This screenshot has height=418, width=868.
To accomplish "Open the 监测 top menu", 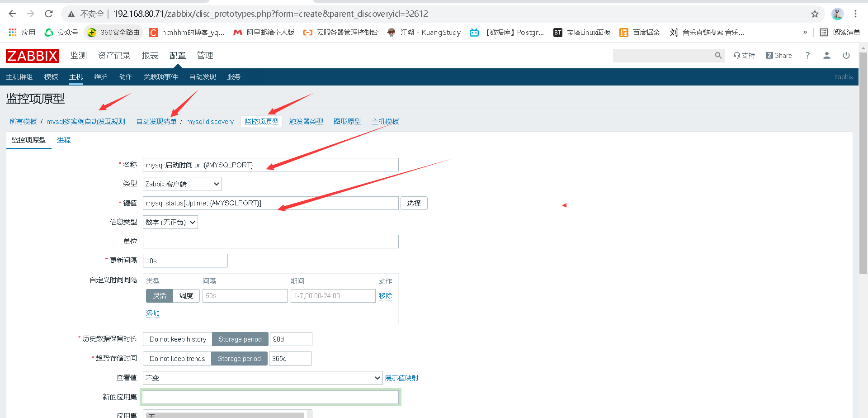I will 79,56.
